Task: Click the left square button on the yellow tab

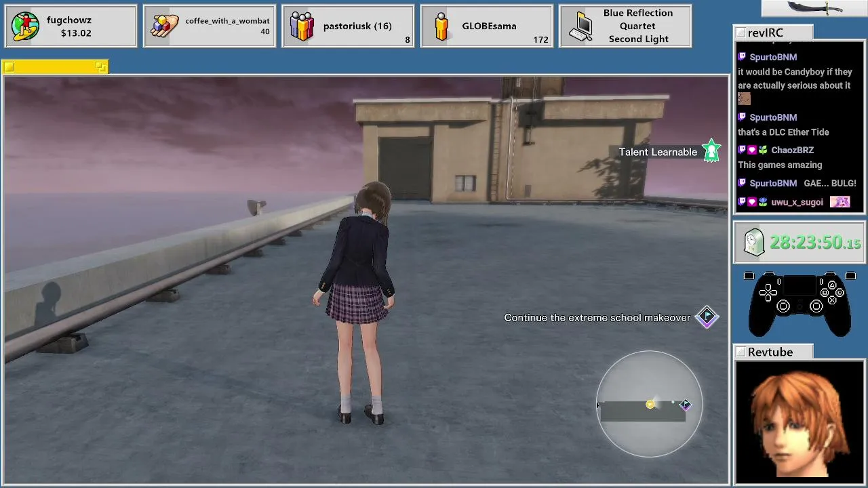Action: tap(9, 66)
